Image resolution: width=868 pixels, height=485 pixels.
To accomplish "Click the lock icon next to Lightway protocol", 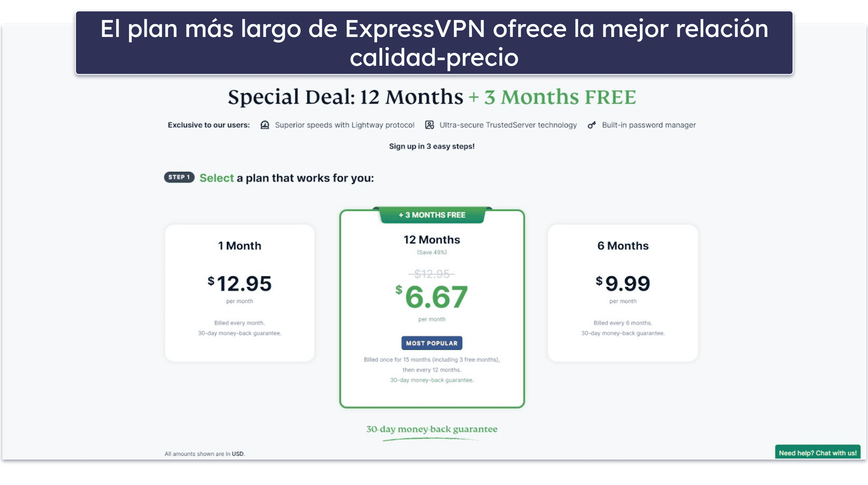I will tap(264, 124).
